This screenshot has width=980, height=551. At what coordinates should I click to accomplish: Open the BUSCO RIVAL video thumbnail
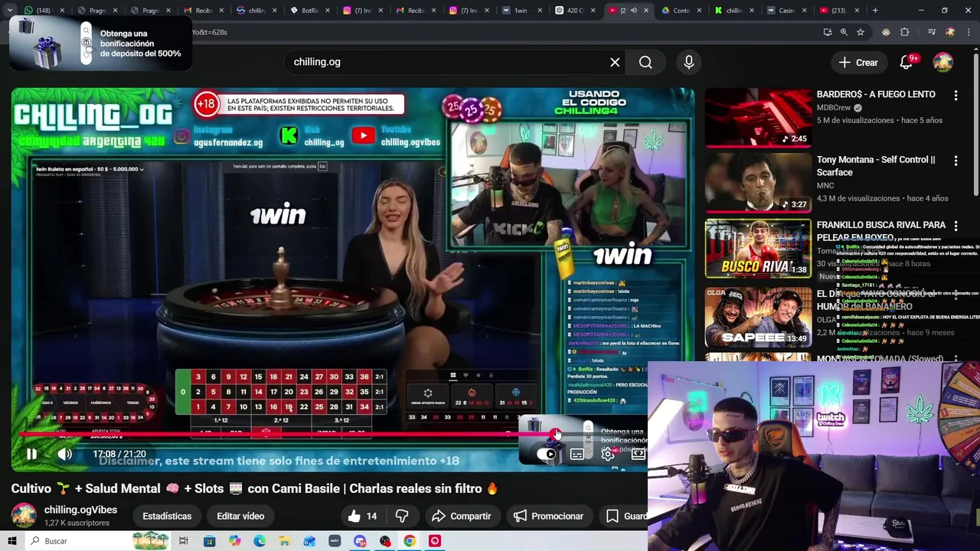(757, 248)
